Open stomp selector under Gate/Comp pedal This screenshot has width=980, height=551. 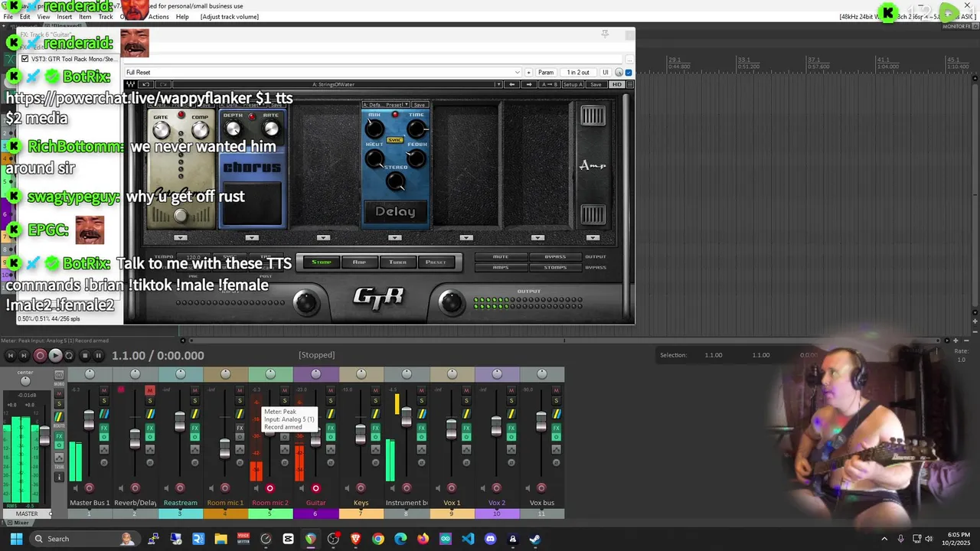click(x=180, y=237)
